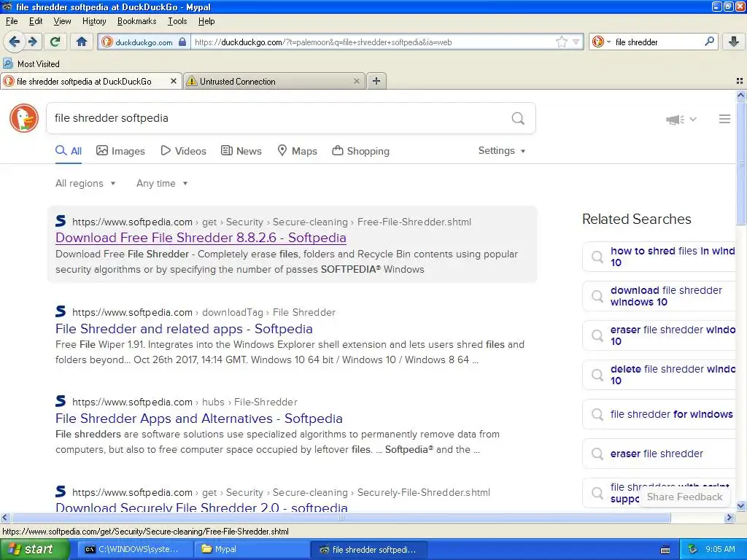Expand the All regions filter
The image size is (747, 560).
click(85, 183)
